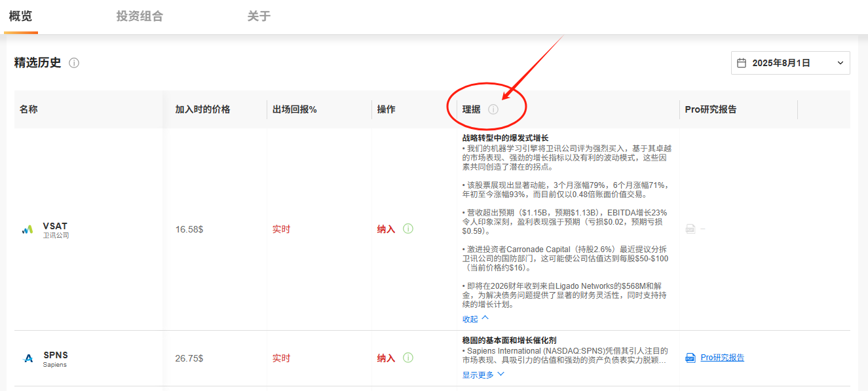Click info icon next to SPNS 纳入

408,358
